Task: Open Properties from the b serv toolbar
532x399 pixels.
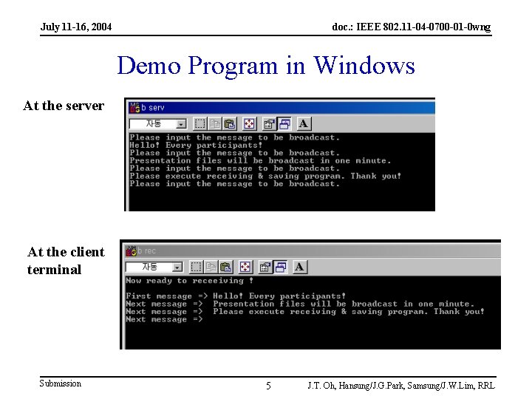Action: point(270,124)
